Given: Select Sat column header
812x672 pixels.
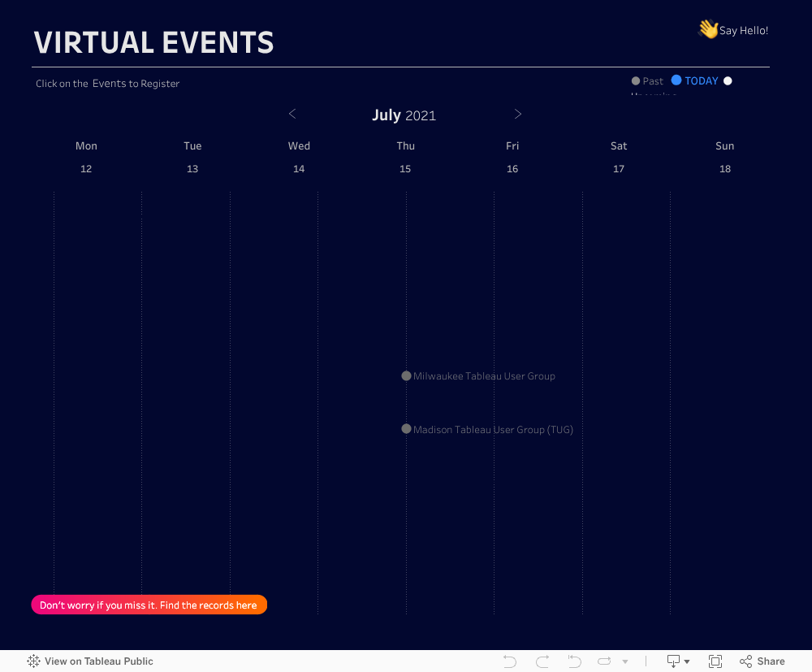Looking at the screenshot, I should pyautogui.click(x=619, y=145).
